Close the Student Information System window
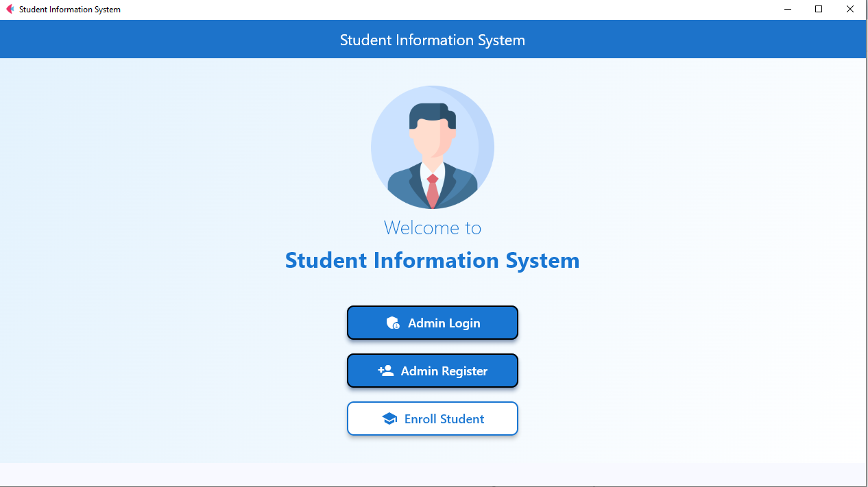The width and height of the screenshot is (868, 487). [x=850, y=10]
